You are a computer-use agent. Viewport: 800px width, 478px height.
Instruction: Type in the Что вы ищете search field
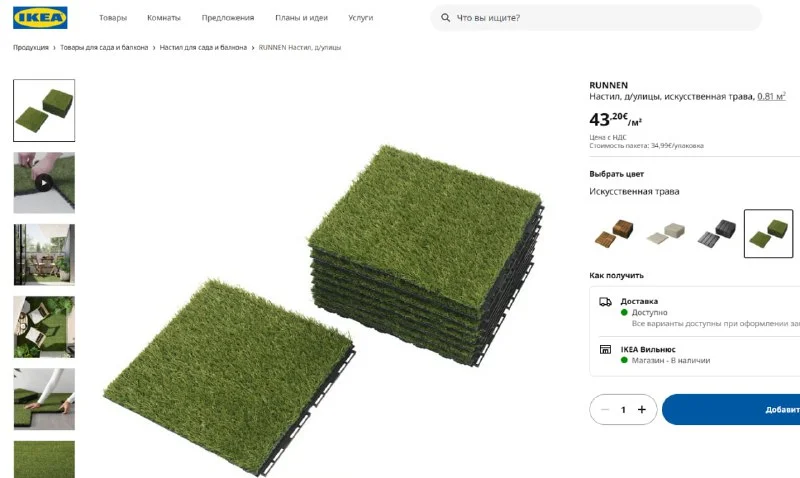[x=600, y=18]
